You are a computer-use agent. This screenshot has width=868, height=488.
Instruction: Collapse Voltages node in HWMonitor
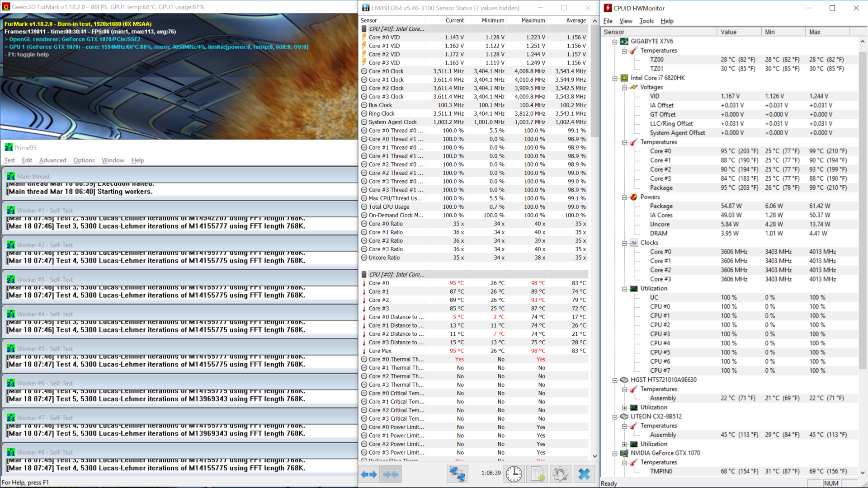click(x=624, y=87)
